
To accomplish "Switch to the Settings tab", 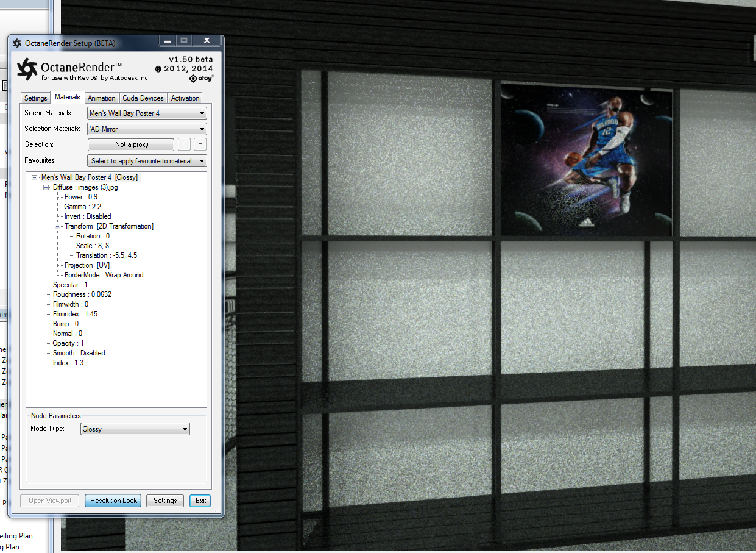I will click(x=35, y=98).
